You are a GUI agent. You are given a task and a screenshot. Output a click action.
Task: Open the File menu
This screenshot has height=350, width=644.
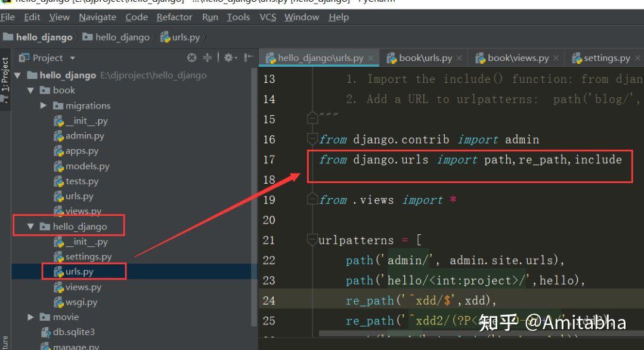(7, 17)
